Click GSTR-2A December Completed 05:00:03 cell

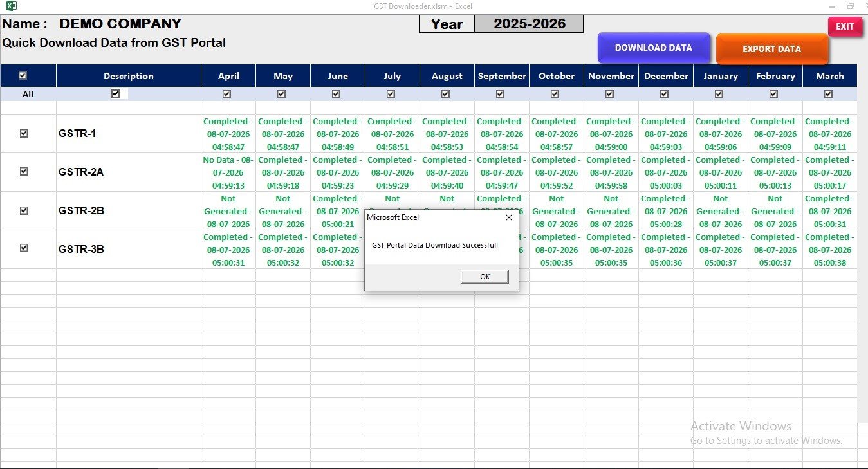coord(666,172)
